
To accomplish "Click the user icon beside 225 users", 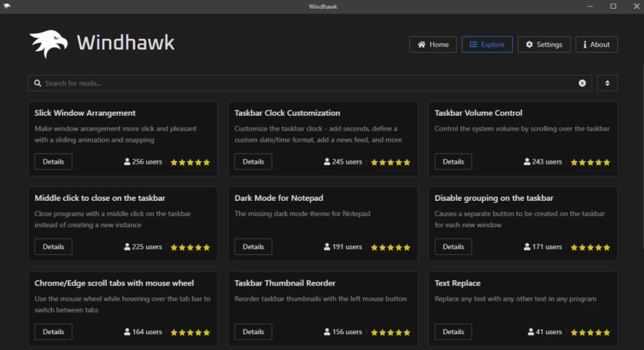I will (x=127, y=247).
